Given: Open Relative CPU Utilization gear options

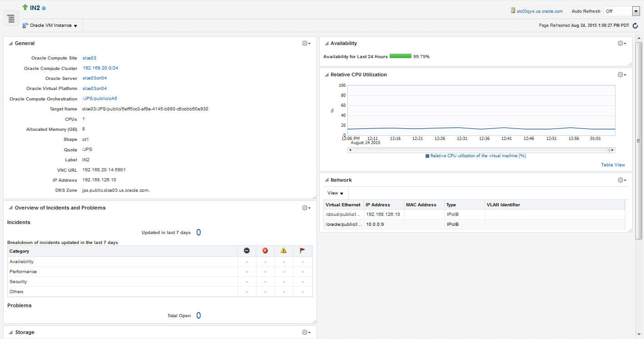Looking at the screenshot, I should [x=622, y=75].
